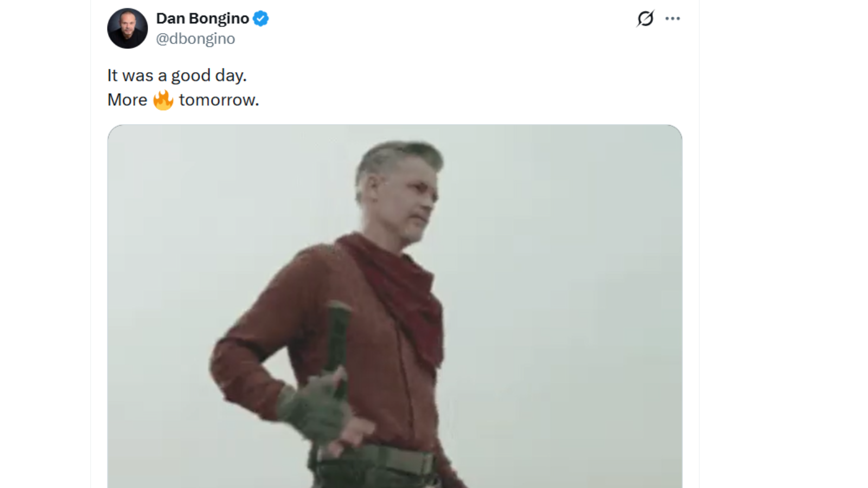The width and height of the screenshot is (868, 488).
Task: Click the fire emoji in the tweet text
Action: [164, 100]
